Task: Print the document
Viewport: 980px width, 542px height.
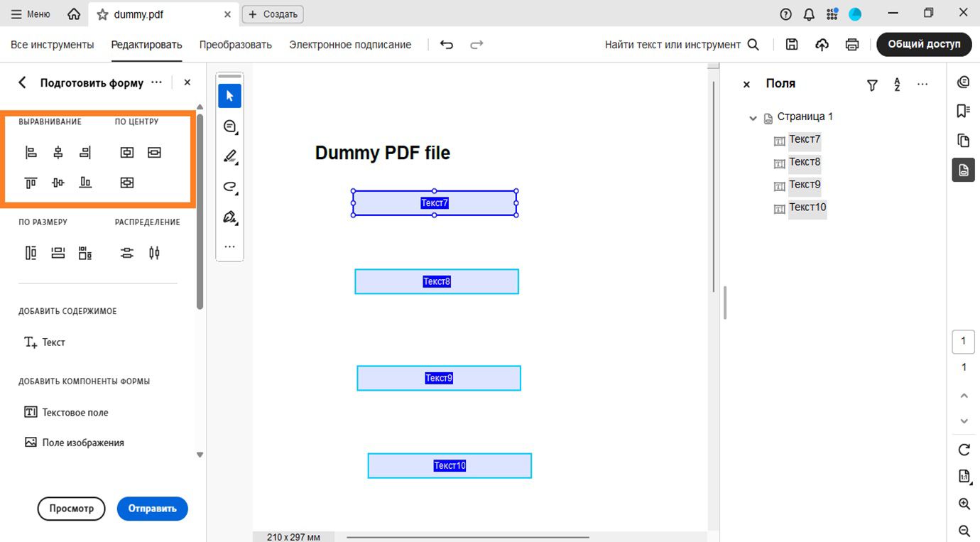Action: click(x=852, y=45)
